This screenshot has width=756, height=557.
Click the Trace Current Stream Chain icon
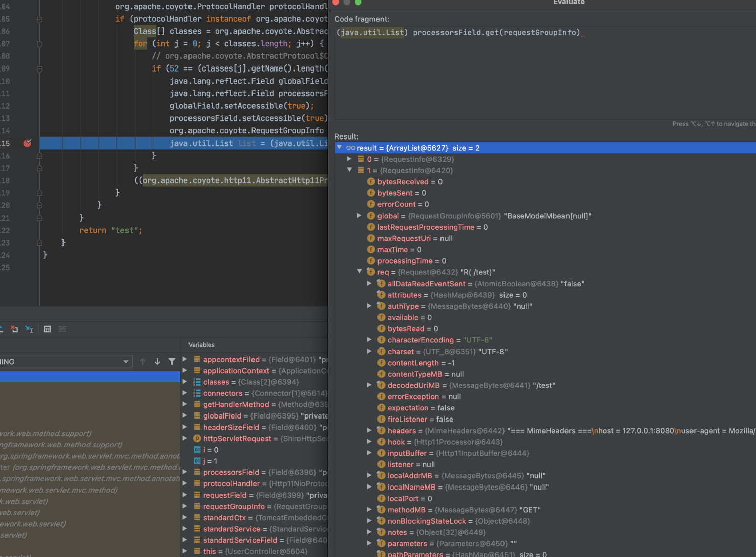62,329
